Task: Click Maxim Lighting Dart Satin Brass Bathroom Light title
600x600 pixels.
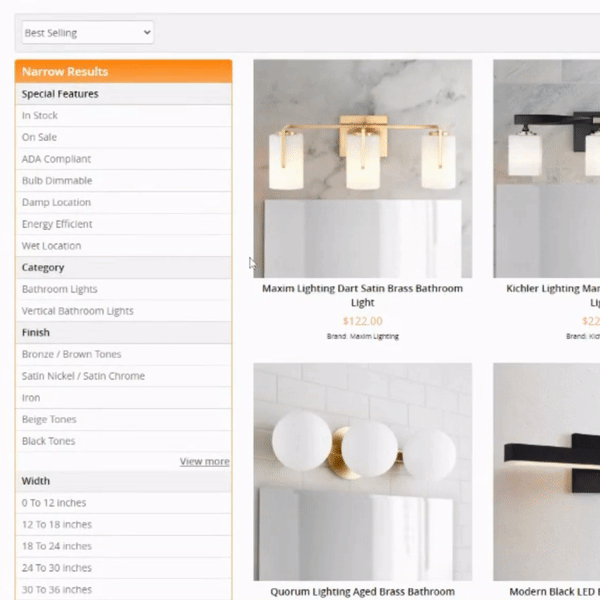Action: coord(362,295)
